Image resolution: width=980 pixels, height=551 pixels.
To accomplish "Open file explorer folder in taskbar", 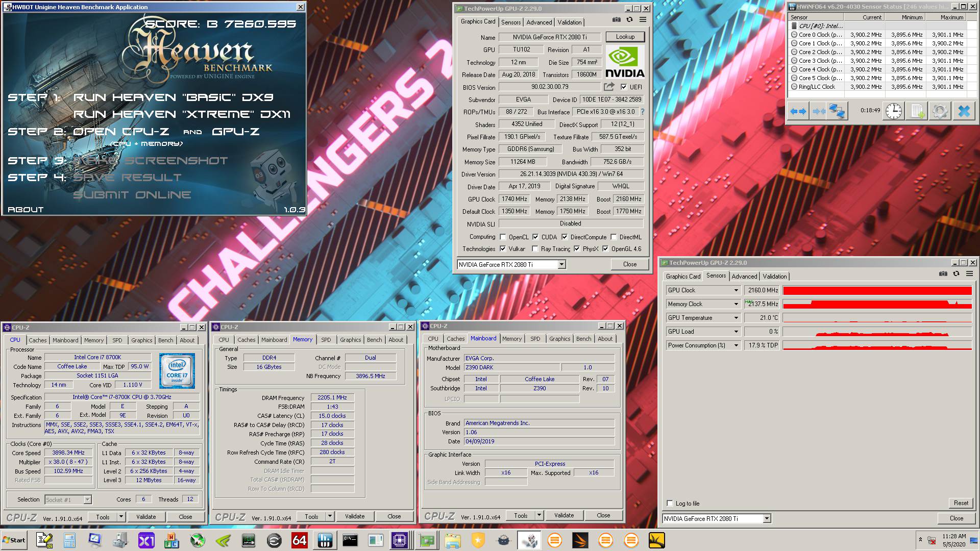I will pos(452,540).
